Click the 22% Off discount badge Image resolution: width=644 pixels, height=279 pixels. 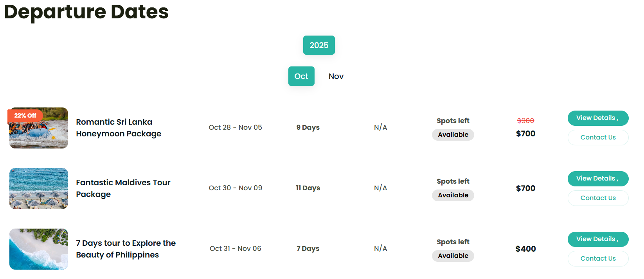(25, 116)
